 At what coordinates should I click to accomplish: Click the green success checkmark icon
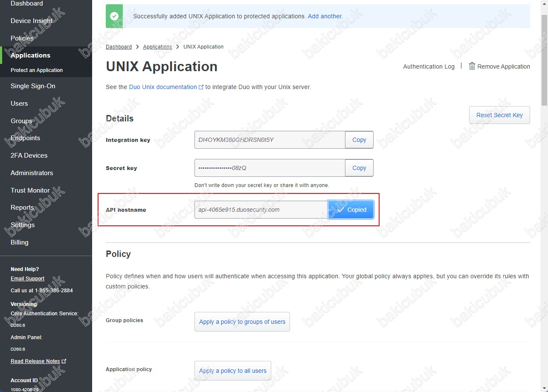coord(114,16)
